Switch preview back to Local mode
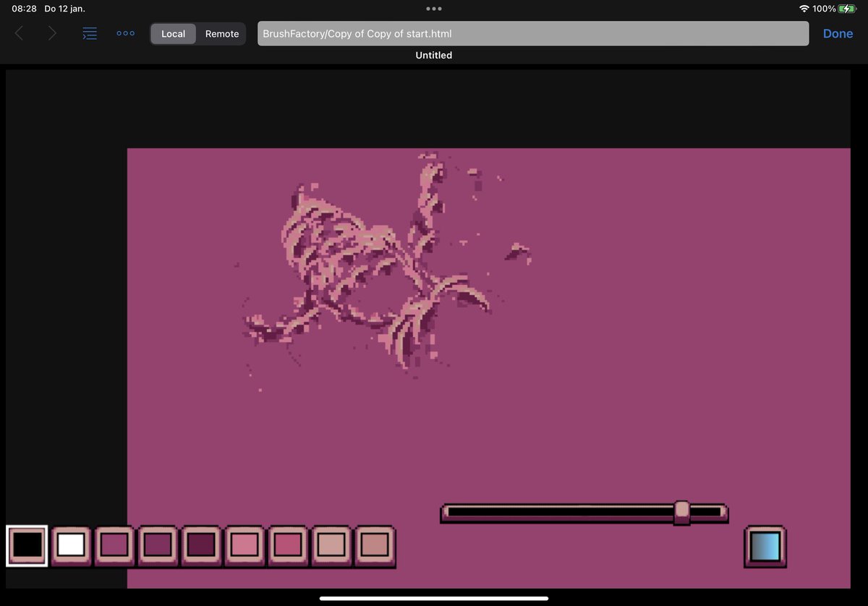The width and height of the screenshot is (868, 606). 173,33
